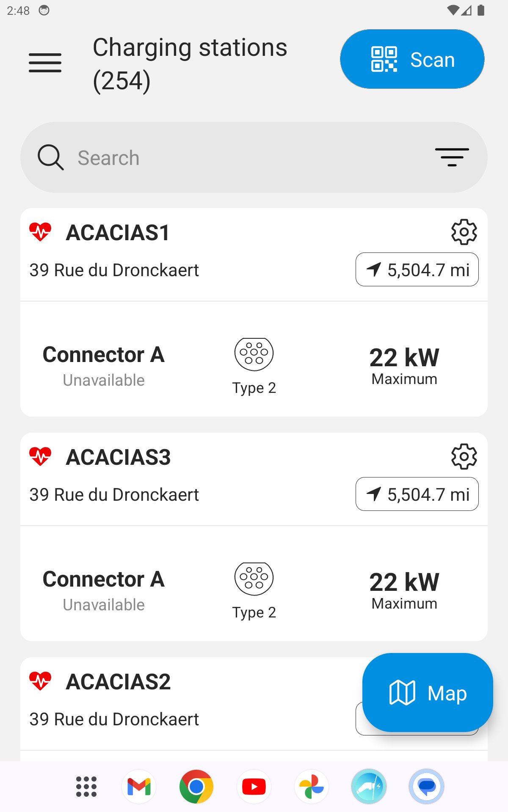Open the app drawer grid icon

86,787
